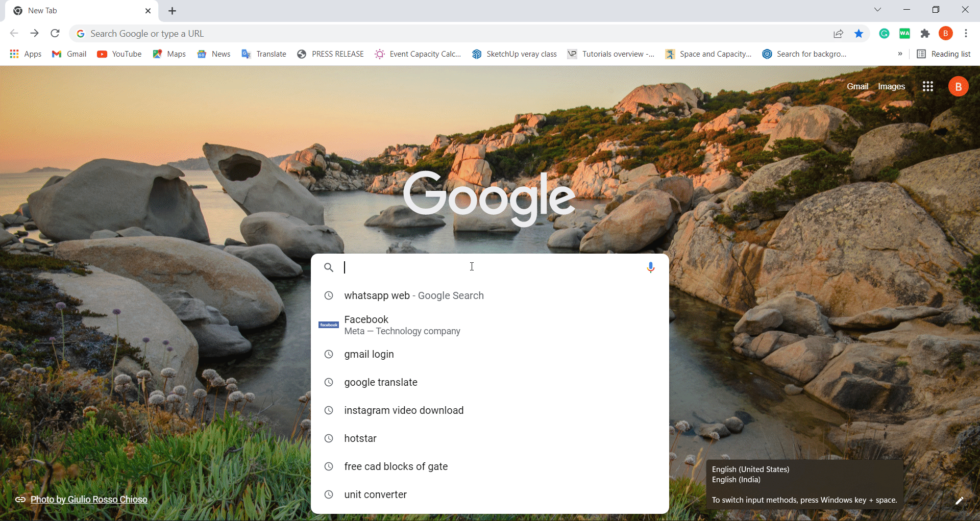
Task: Open the YouTube bookmark
Action: pyautogui.click(x=119, y=54)
